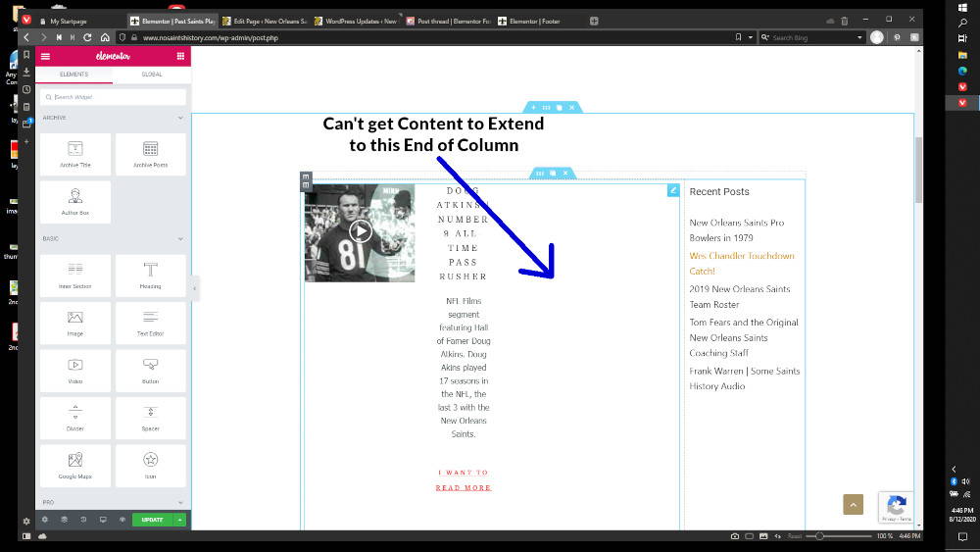The height and width of the screenshot is (552, 980).
Task: Delete the outer section via X
Action: (572, 108)
